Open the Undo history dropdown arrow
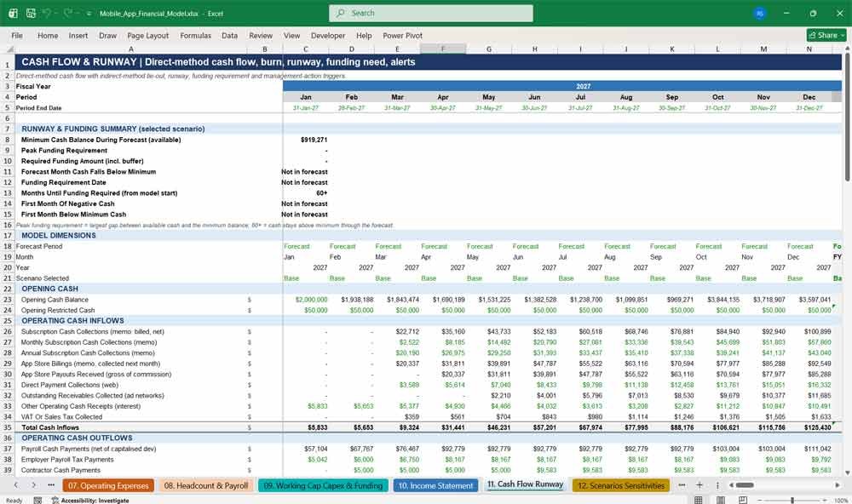 [56, 13]
